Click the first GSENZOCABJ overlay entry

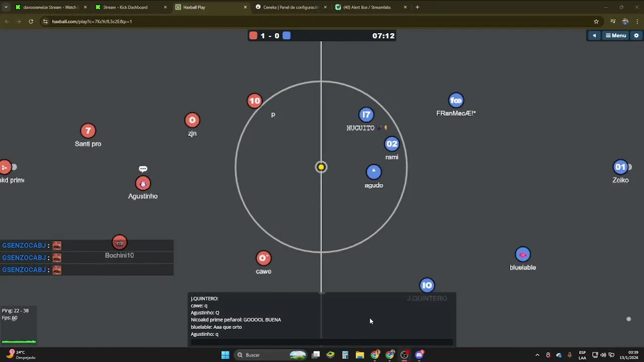[87, 245]
